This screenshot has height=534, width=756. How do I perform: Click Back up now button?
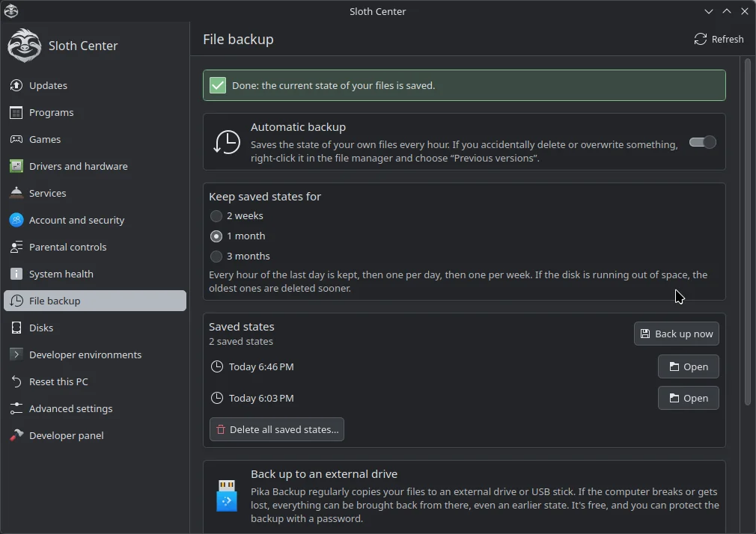677,334
